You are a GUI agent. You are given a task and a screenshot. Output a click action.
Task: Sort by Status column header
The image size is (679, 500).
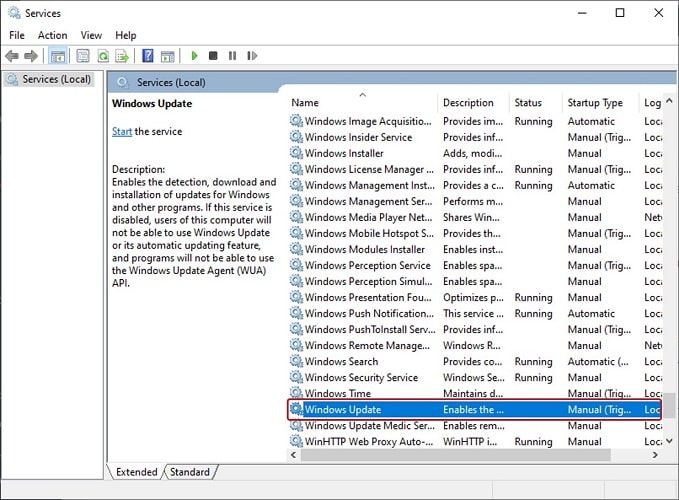pos(536,102)
